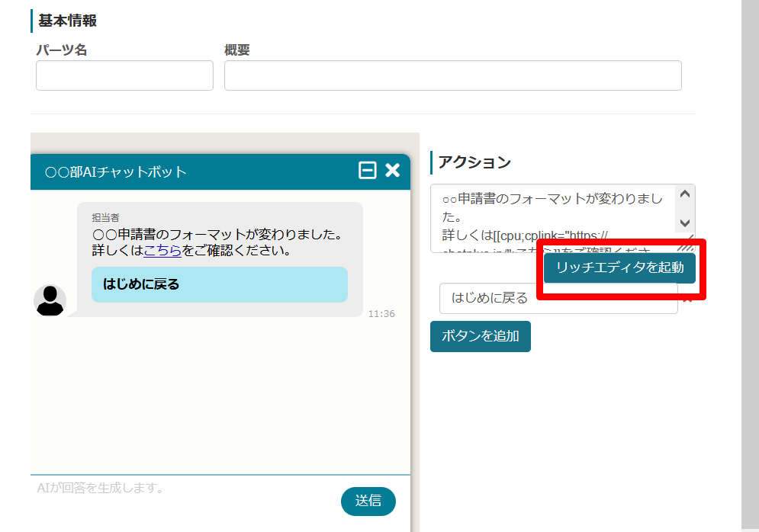
Task: Click inside the アクション message textarea
Action: pyautogui.click(x=553, y=213)
